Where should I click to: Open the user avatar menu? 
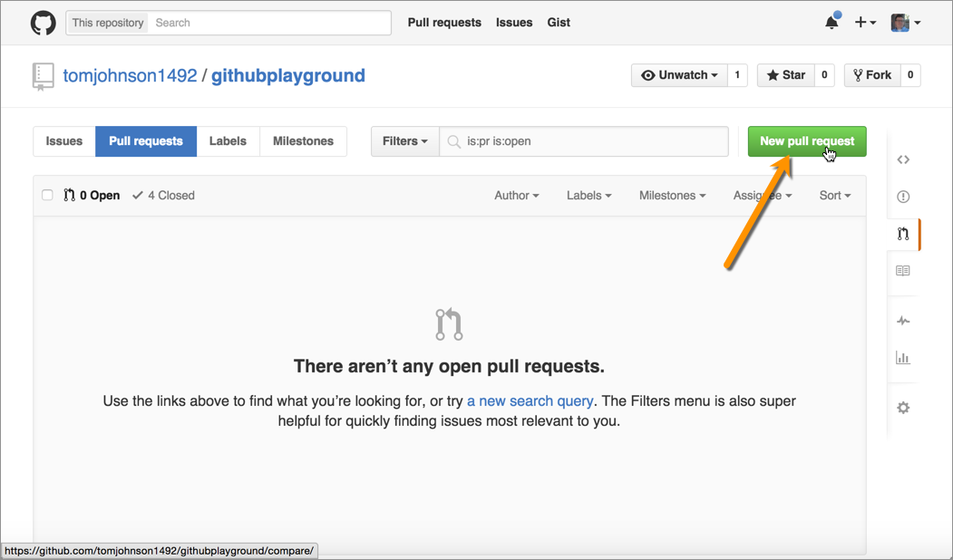906,23
